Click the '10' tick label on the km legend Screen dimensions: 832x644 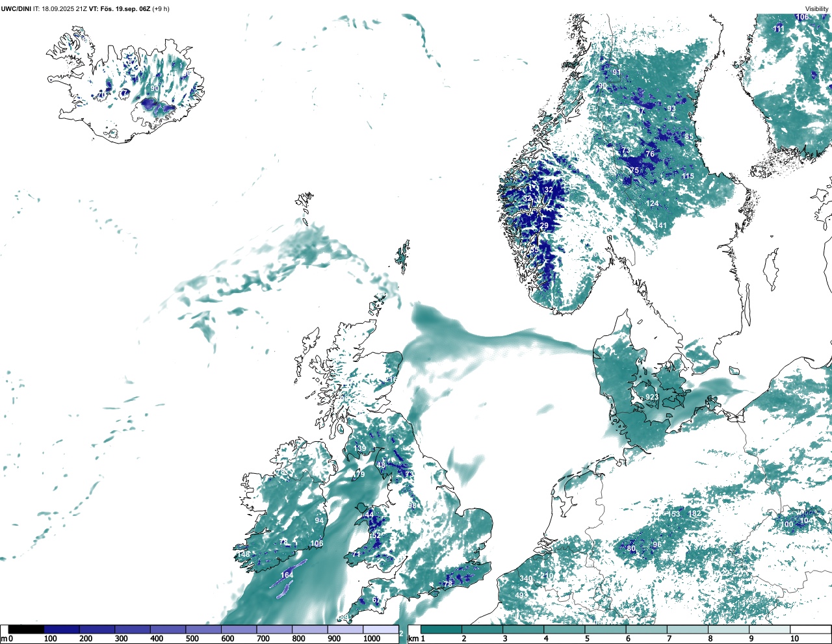point(794,639)
